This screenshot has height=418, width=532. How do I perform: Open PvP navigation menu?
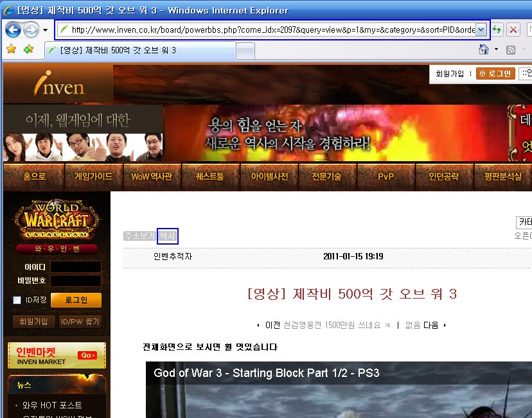point(386,177)
